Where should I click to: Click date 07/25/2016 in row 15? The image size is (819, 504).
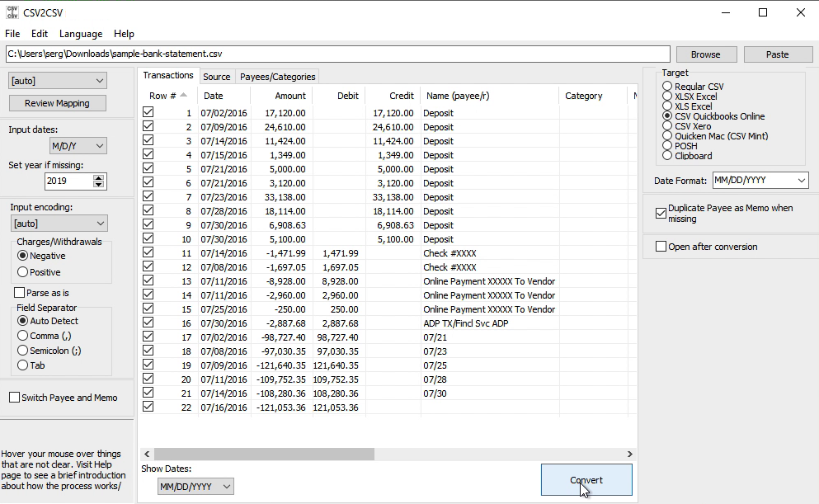point(224,309)
